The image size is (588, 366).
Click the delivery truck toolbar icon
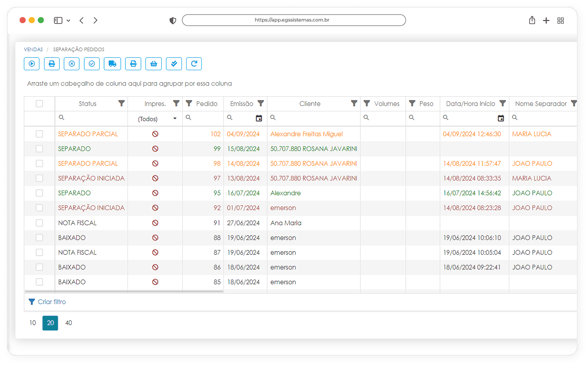pos(113,64)
